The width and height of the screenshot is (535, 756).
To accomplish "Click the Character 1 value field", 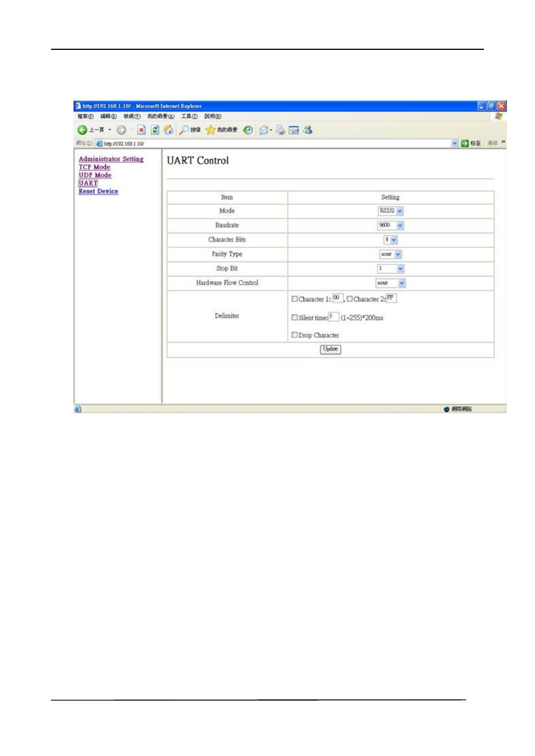I will [x=337, y=298].
